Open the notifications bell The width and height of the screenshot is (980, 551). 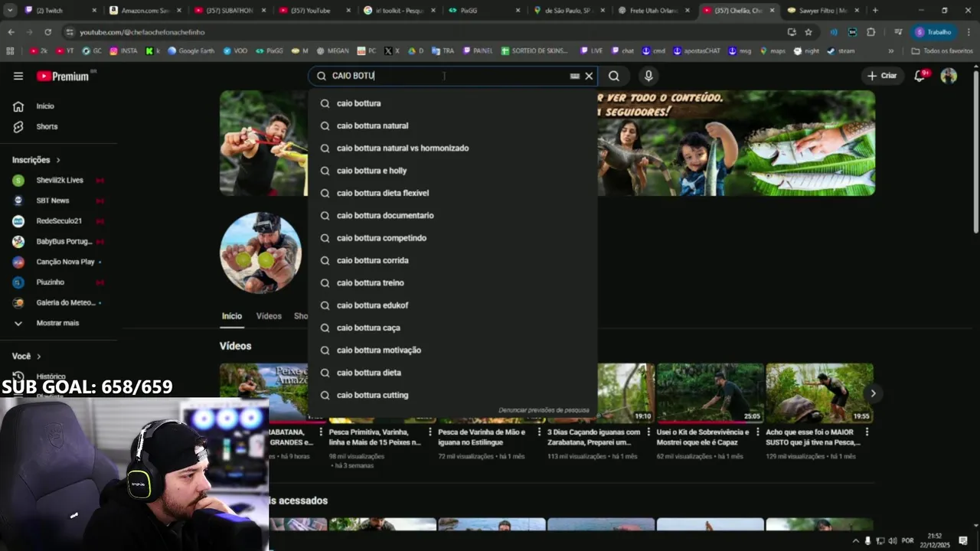[x=920, y=76]
